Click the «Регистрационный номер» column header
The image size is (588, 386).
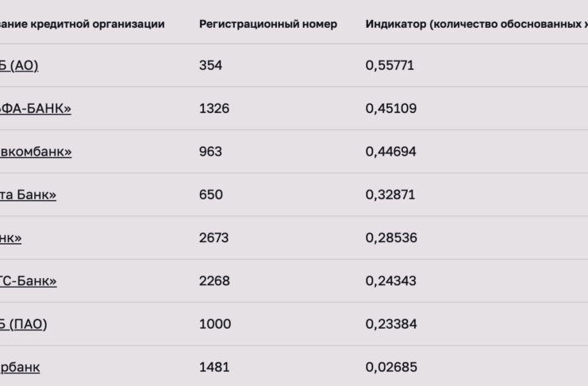pyautogui.click(x=268, y=24)
